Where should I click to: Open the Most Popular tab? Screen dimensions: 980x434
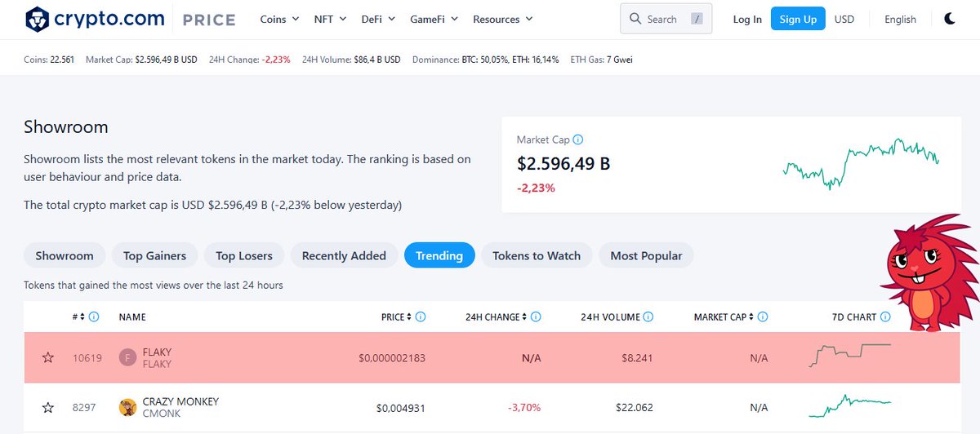click(x=646, y=255)
